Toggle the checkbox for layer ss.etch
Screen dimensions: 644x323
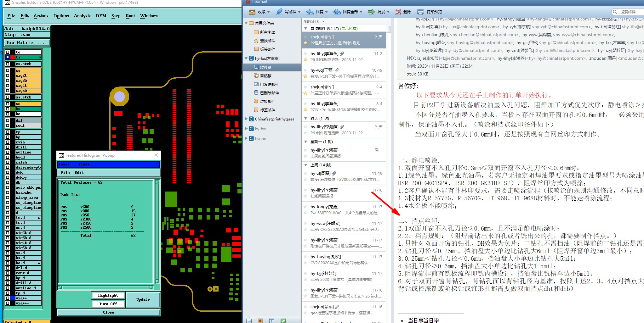click(x=8, y=97)
